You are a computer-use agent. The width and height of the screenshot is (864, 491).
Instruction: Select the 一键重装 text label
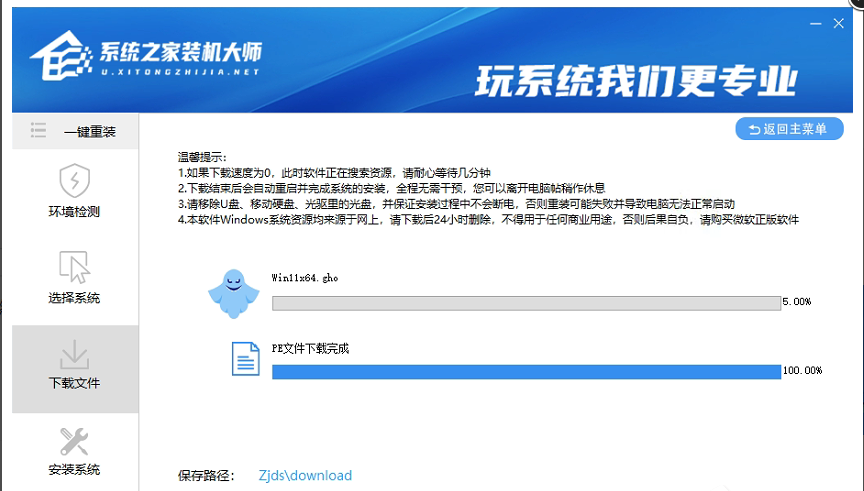pos(90,132)
